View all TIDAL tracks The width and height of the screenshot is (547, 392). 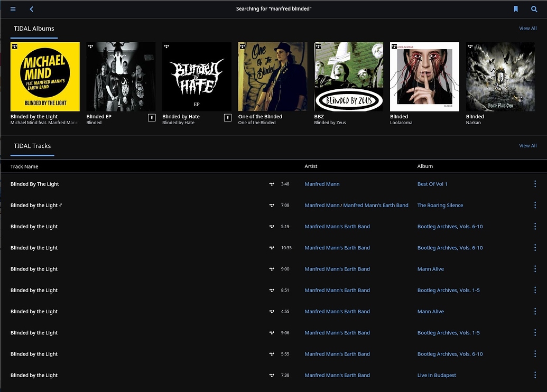click(x=528, y=145)
